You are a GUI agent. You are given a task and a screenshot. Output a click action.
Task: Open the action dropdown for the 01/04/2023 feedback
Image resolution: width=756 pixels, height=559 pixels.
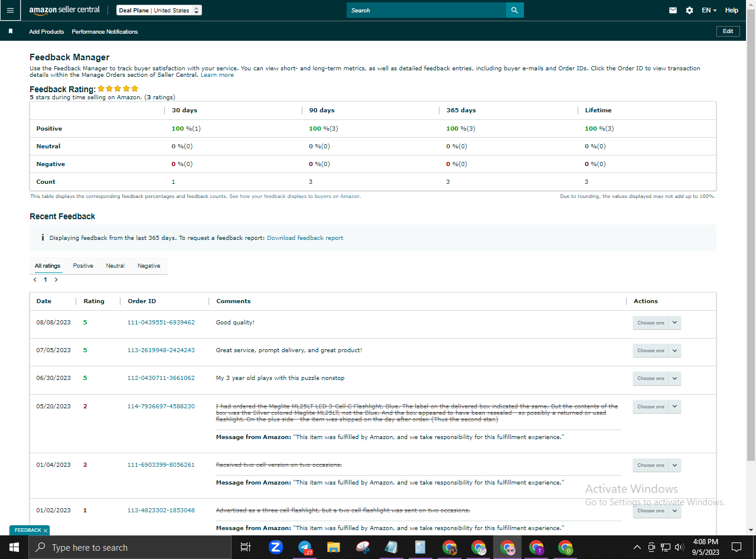tap(657, 465)
